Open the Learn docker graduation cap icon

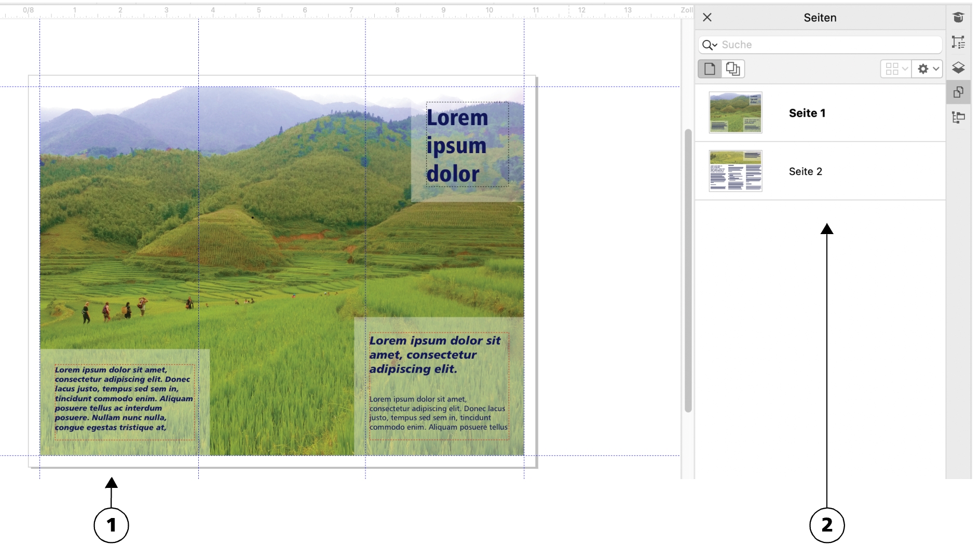click(x=958, y=18)
